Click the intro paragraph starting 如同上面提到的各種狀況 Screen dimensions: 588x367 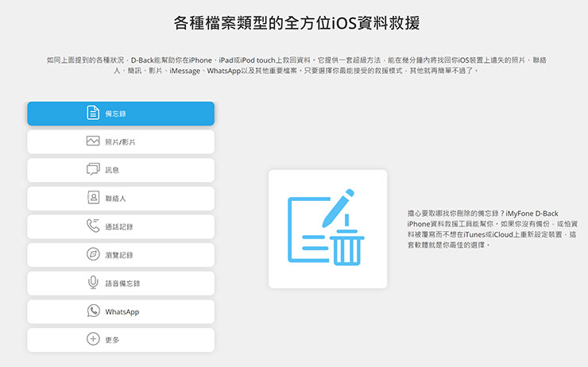296,65
